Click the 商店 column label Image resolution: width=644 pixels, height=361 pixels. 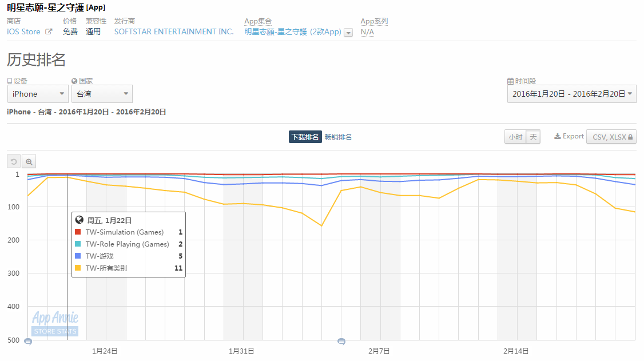(14, 21)
